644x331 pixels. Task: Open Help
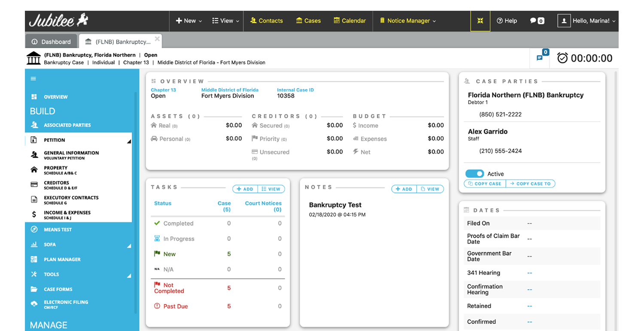coord(507,21)
